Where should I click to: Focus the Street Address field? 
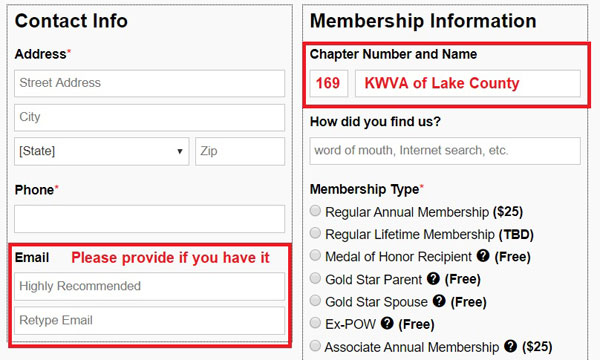click(150, 83)
